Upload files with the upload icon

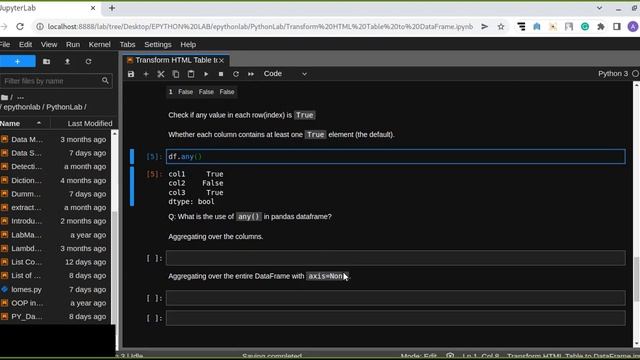(67, 61)
